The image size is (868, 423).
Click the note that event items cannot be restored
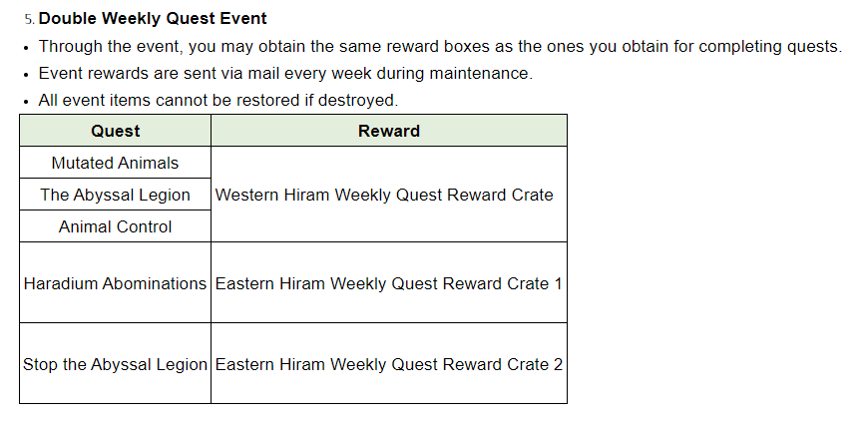click(x=217, y=101)
